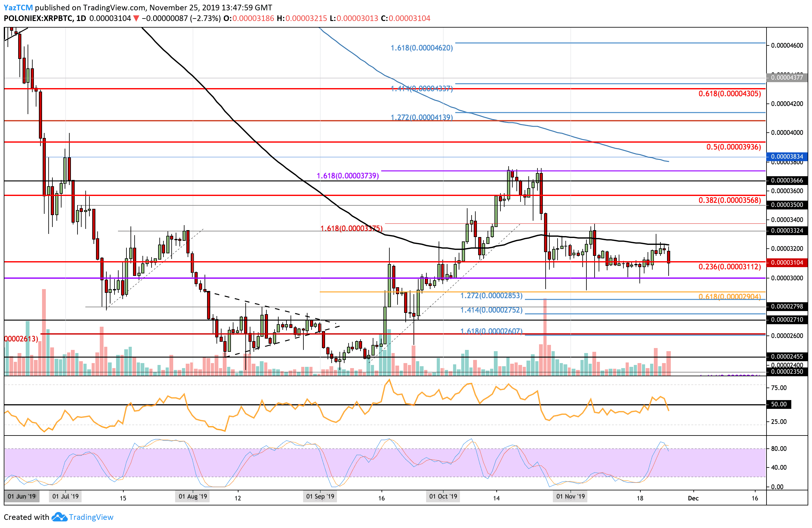Click the TradingView cloud logo icon
Image resolution: width=812 pixels, height=528 pixels.
(x=59, y=517)
